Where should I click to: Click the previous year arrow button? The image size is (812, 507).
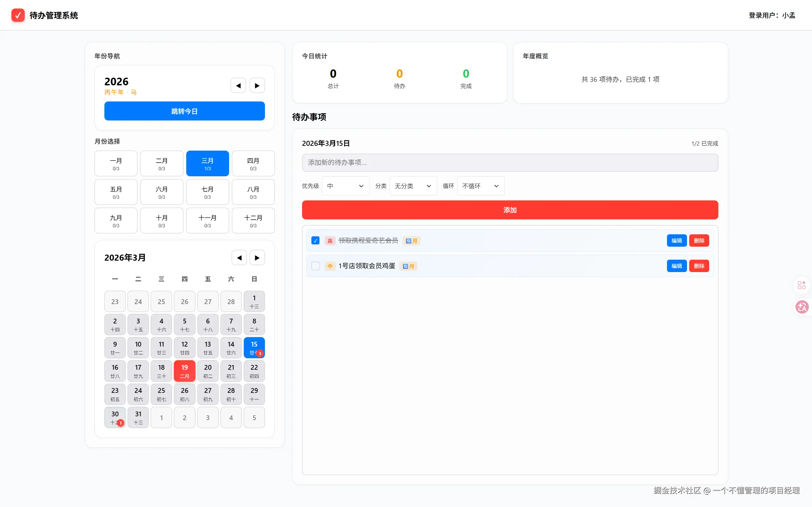click(238, 86)
